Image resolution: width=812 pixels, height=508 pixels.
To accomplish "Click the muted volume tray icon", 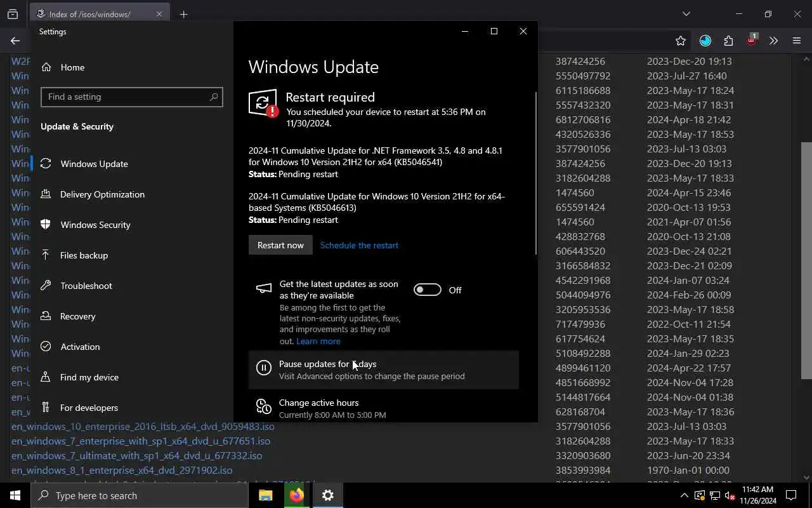I will pos(730,495).
